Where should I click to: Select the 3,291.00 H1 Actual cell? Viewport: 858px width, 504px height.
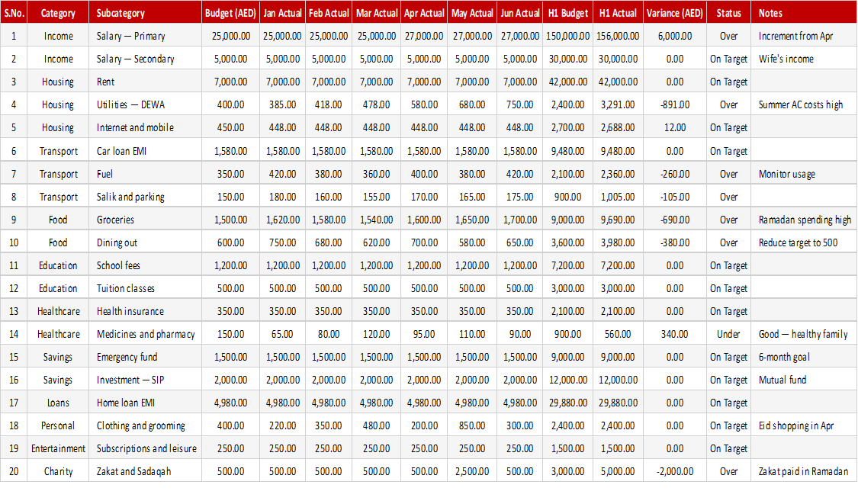(x=618, y=105)
